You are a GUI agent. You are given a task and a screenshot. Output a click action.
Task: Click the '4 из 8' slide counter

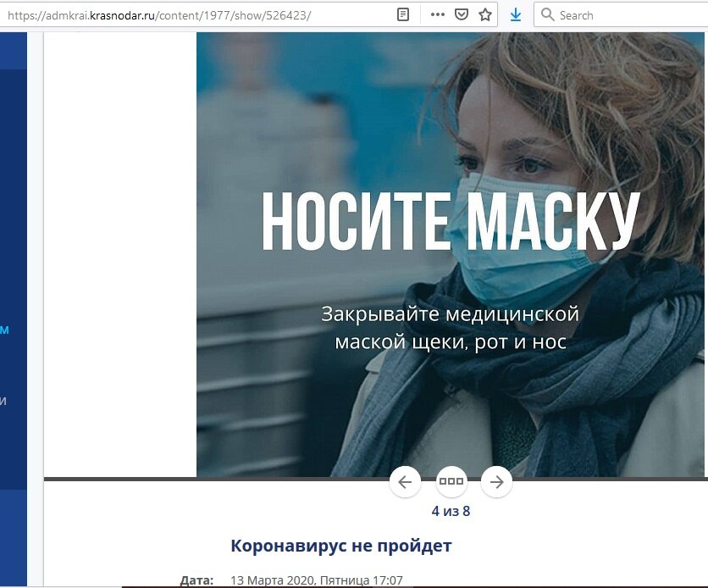pos(450,511)
